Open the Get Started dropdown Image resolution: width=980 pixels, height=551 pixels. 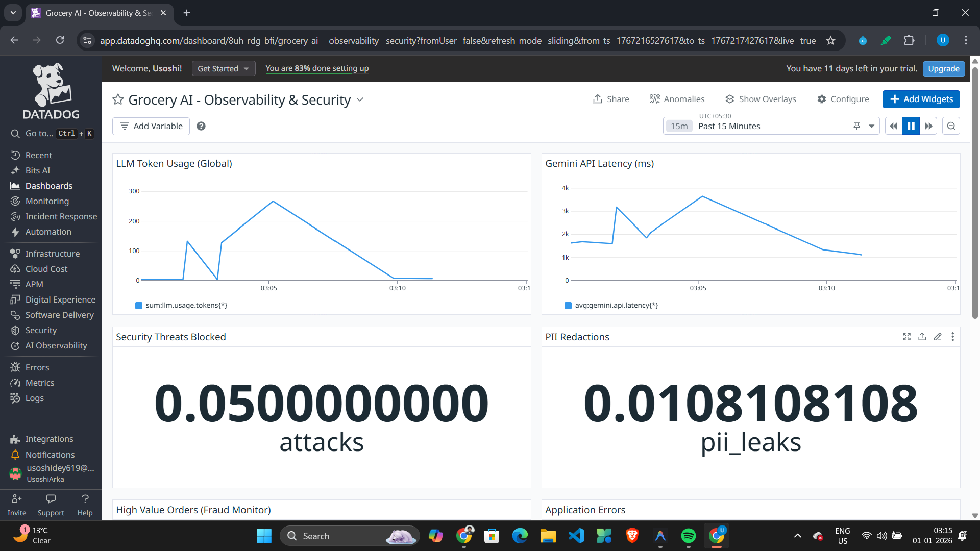[x=223, y=68]
